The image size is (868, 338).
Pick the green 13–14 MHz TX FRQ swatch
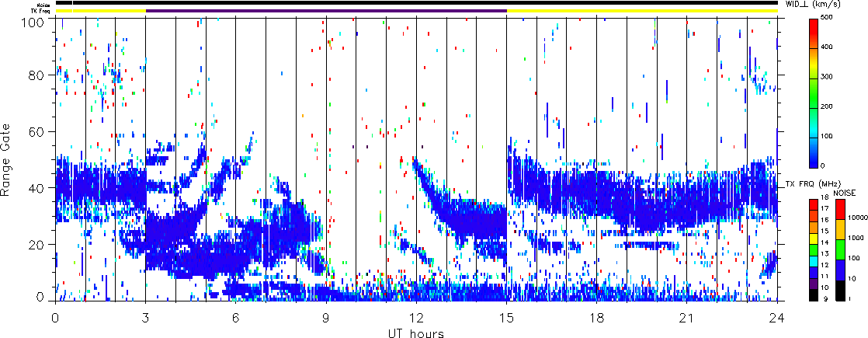click(x=814, y=250)
